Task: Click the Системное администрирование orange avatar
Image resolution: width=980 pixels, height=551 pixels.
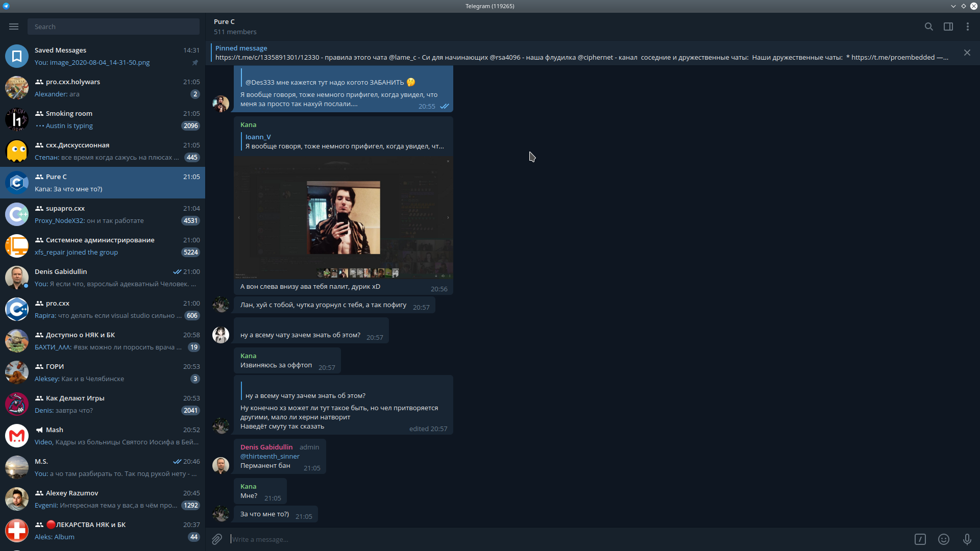Action: [17, 246]
